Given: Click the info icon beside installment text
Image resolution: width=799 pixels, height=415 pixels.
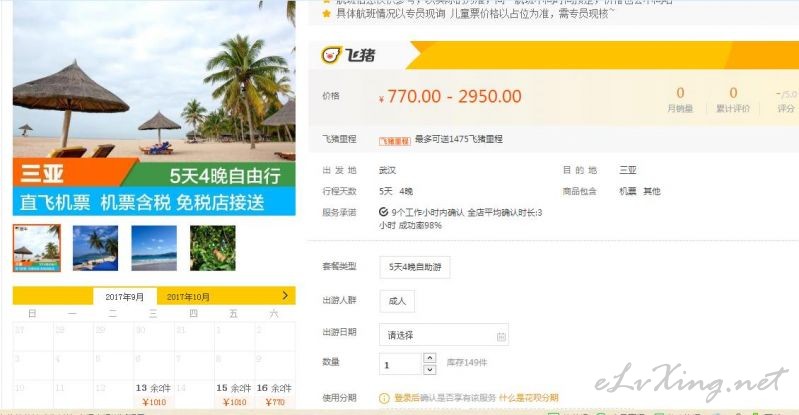Looking at the screenshot, I should pyautogui.click(x=384, y=398).
